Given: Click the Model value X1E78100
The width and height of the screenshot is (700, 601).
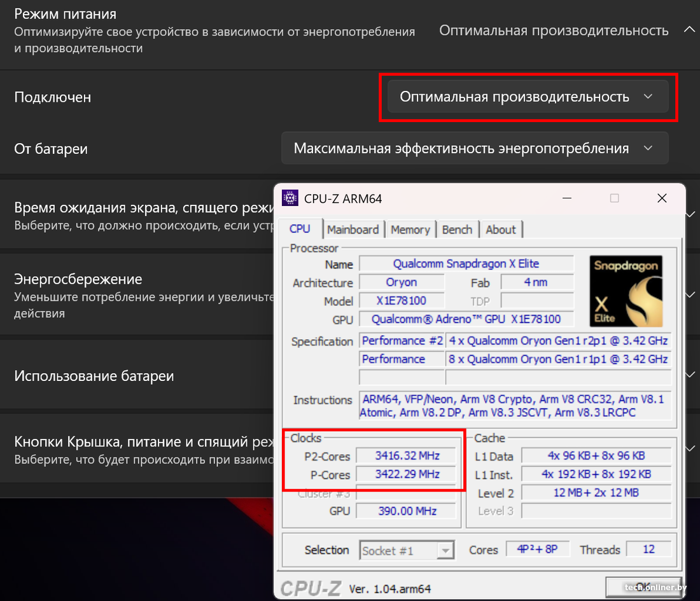Looking at the screenshot, I should (x=402, y=301).
